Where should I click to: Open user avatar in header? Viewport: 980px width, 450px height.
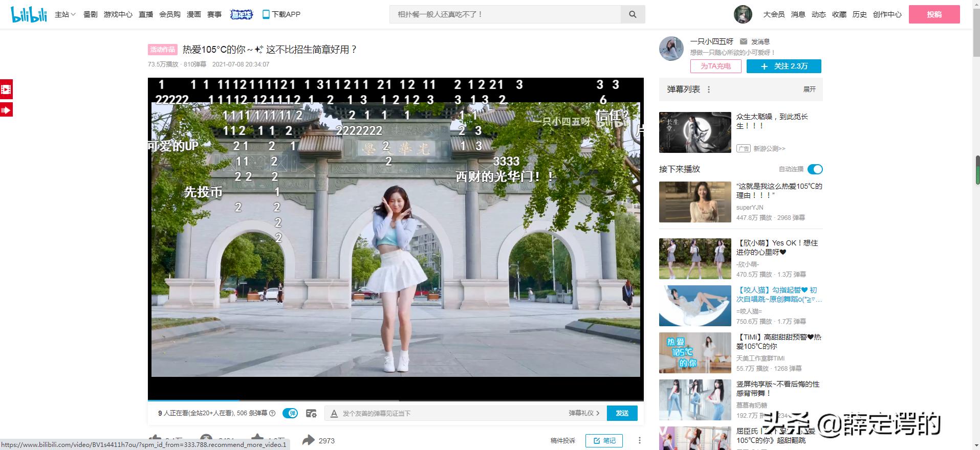pos(743,14)
